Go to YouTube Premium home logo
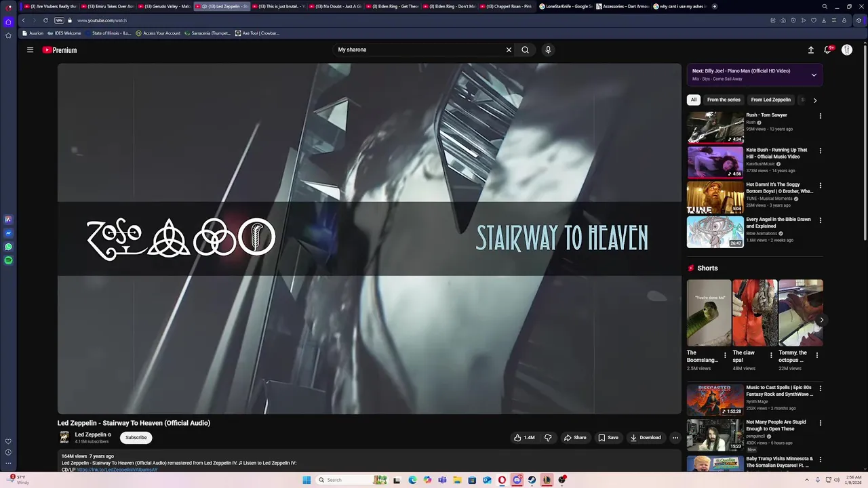 tap(60, 50)
